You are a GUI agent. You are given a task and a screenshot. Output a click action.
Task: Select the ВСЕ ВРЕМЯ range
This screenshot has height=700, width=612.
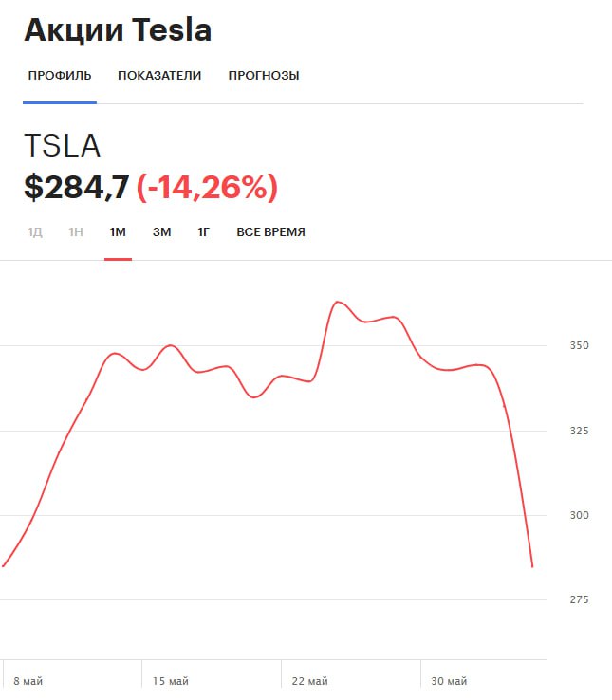[x=270, y=232]
